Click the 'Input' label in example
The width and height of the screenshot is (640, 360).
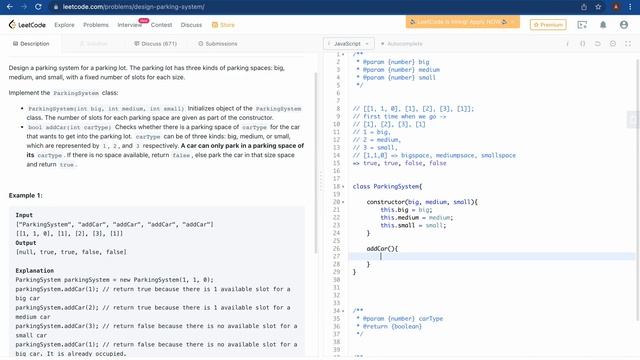(x=24, y=215)
